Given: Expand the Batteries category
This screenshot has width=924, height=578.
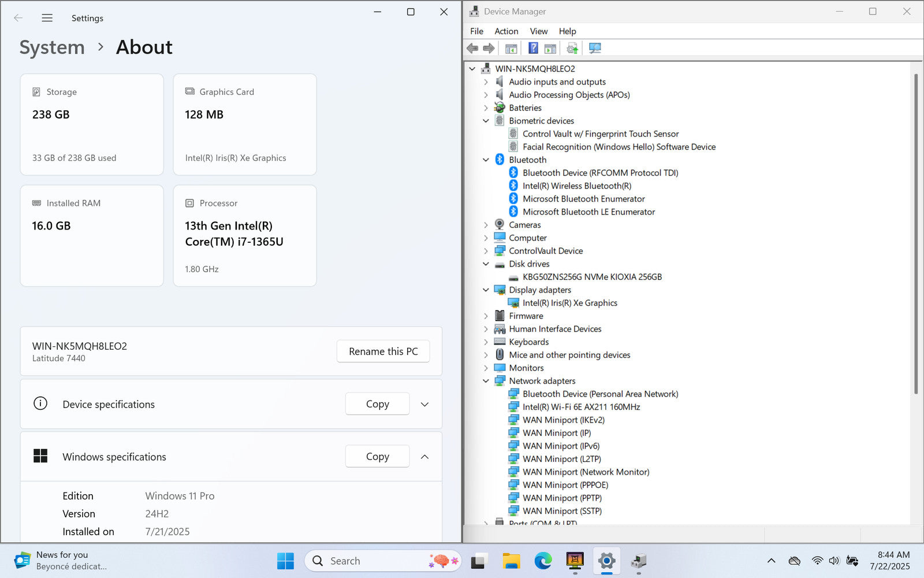Looking at the screenshot, I should click(486, 108).
